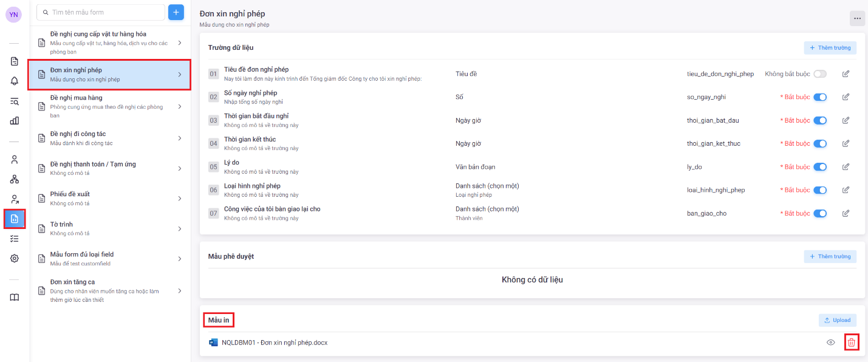
Task: Edit the 'Lý do' field with pencil icon
Action: point(846,167)
